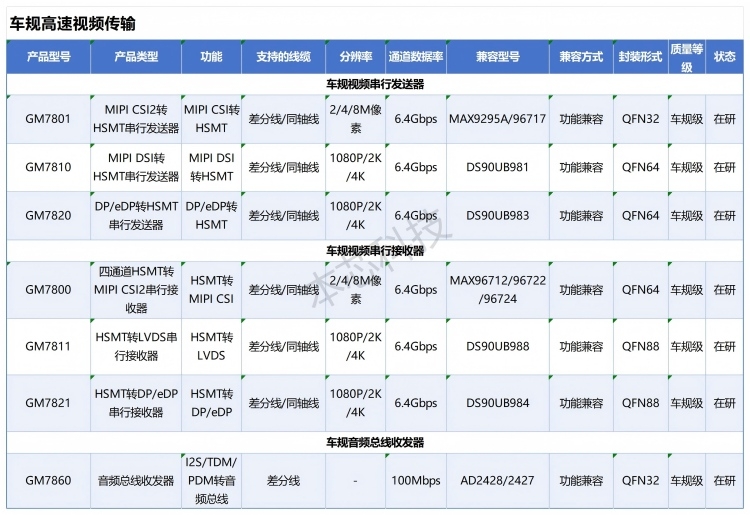Click the "HSMT转LVDS" function cell

point(211,347)
